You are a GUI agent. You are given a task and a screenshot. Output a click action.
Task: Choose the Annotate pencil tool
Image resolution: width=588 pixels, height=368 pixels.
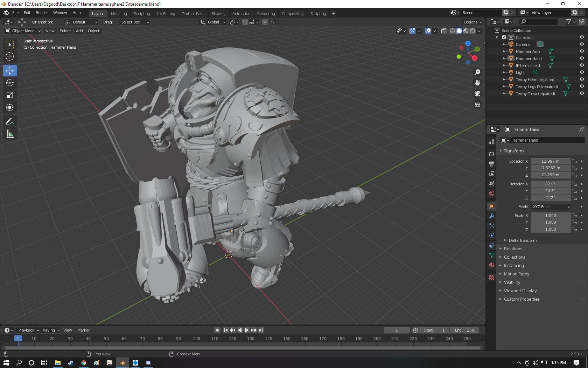point(10,122)
